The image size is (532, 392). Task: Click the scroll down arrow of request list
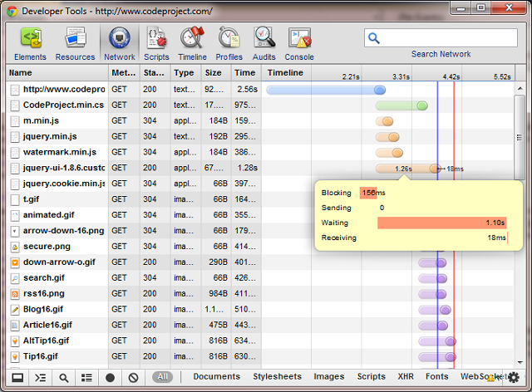520,362
